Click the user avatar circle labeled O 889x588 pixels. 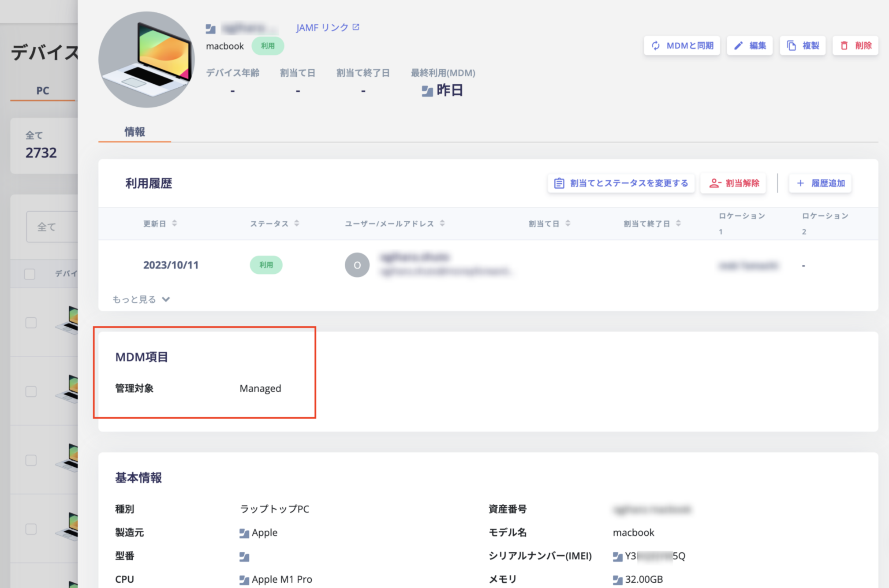click(x=357, y=265)
